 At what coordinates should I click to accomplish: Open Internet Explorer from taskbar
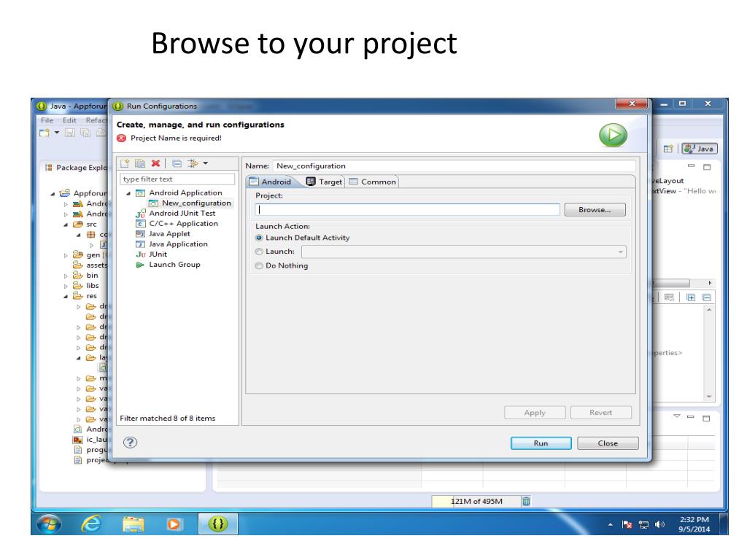(x=91, y=524)
